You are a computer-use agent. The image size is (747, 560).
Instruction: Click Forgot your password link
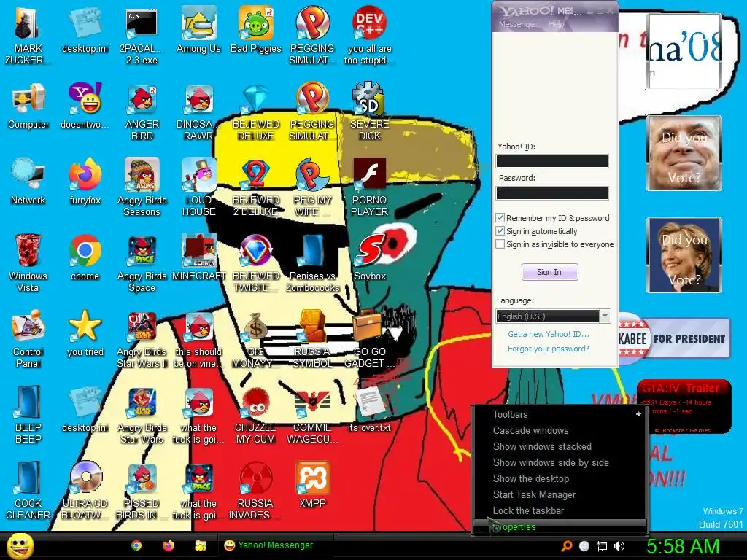click(x=549, y=349)
